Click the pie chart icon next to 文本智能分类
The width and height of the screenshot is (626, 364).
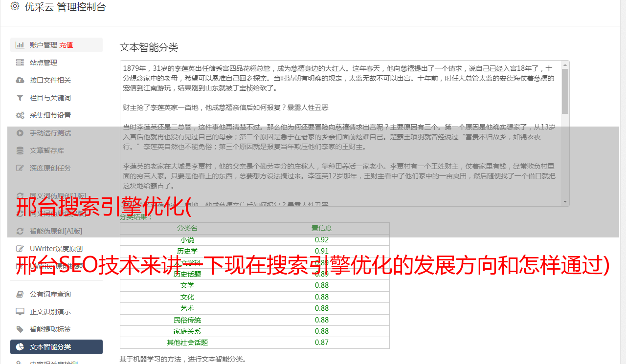point(20,347)
